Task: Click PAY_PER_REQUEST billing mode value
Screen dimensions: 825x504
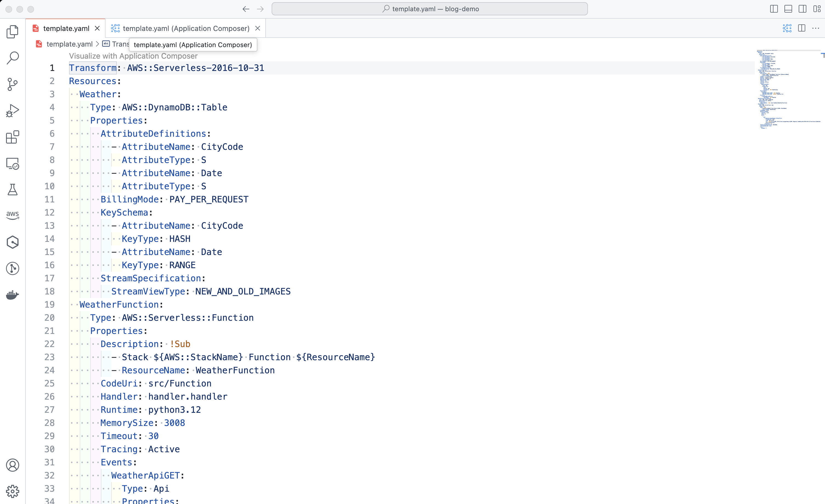Action: pyautogui.click(x=209, y=199)
